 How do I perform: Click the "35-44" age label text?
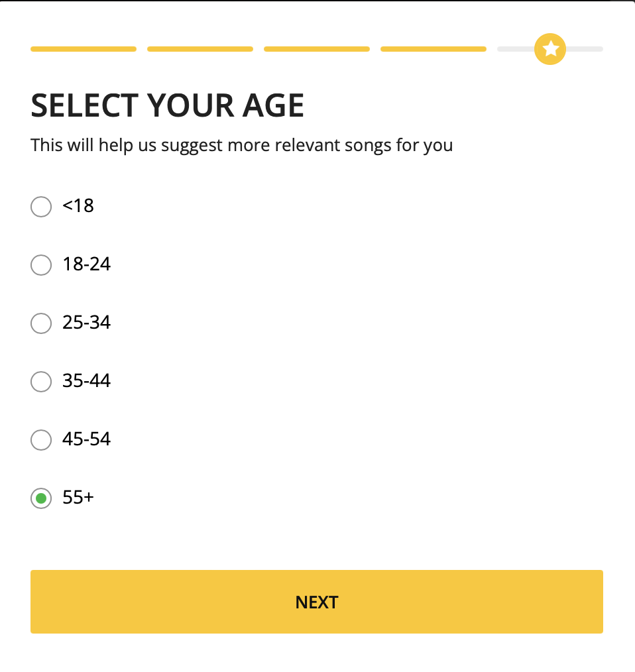[x=87, y=381]
